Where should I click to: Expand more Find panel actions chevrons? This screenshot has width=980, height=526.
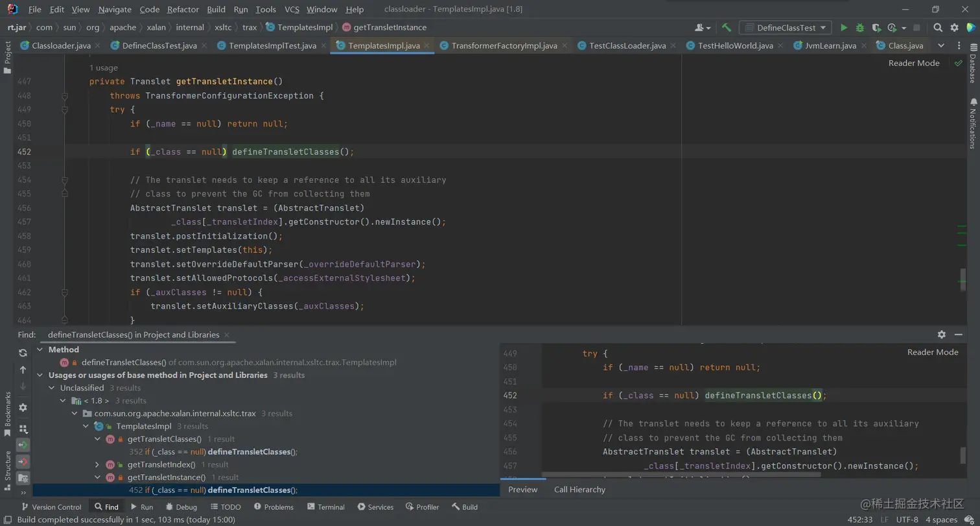coord(23,494)
